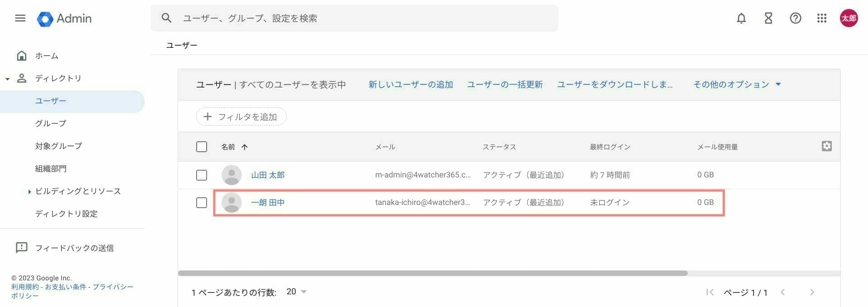Click the plus icon in フィルタを追加

208,116
